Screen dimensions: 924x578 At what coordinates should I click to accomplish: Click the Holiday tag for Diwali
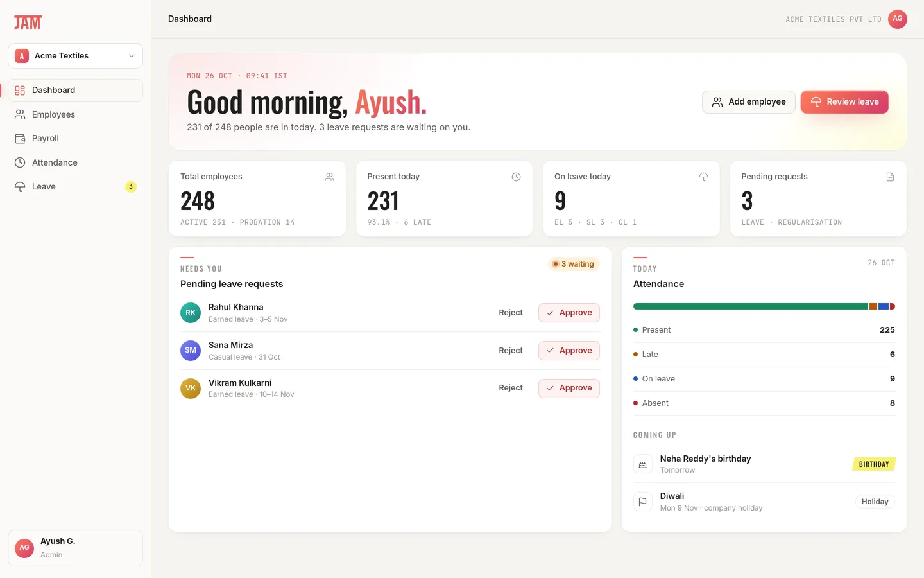(875, 502)
